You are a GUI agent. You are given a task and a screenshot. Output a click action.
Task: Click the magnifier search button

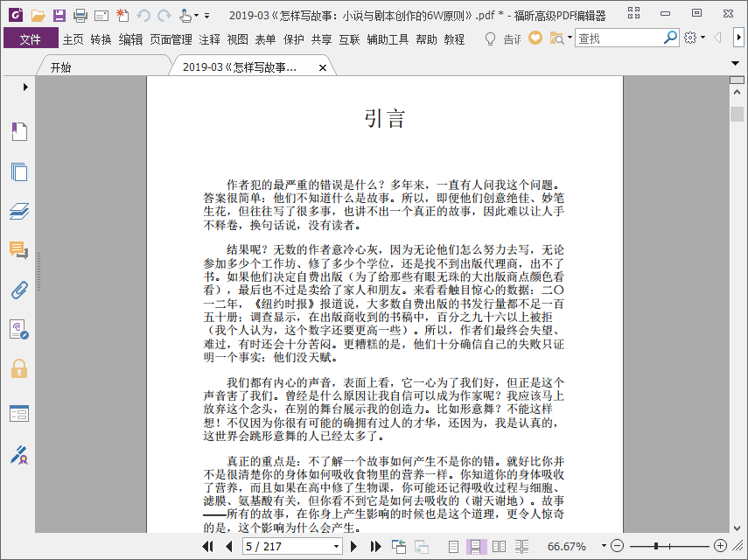pos(671,38)
